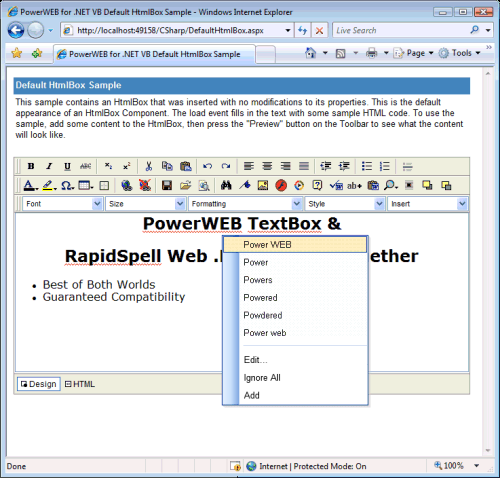Screen dimensions: 500x478
Task: Insert hyperlink with globe icon
Action: pos(127,185)
